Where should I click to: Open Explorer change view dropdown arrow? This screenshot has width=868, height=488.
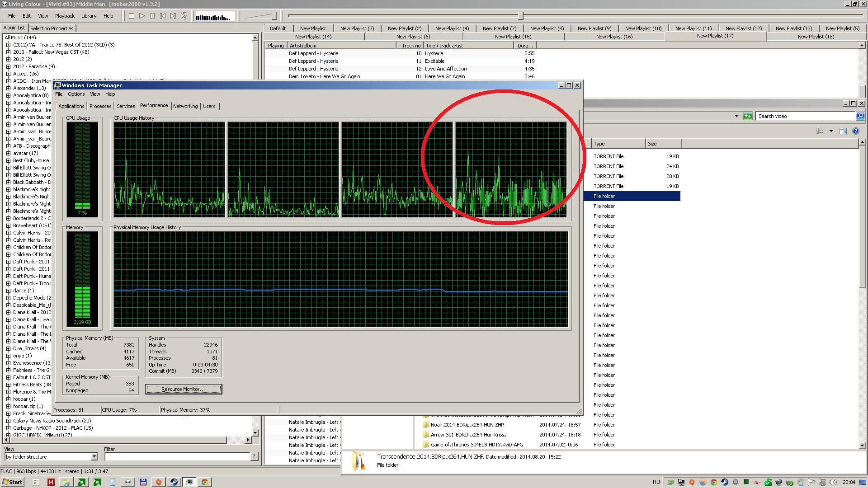[x=831, y=131]
